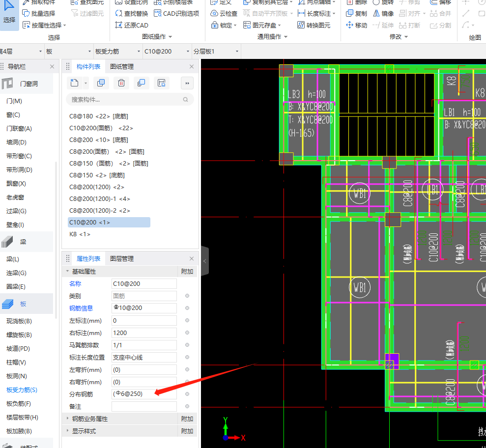
Task: Select 现浇板(B) in navigation list
Action: (x=19, y=321)
